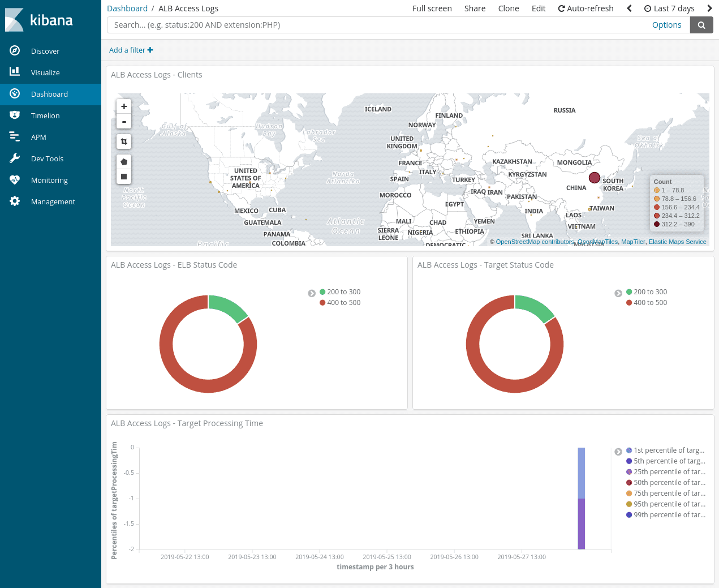
Task: Zoom in on the map
Action: (x=124, y=106)
